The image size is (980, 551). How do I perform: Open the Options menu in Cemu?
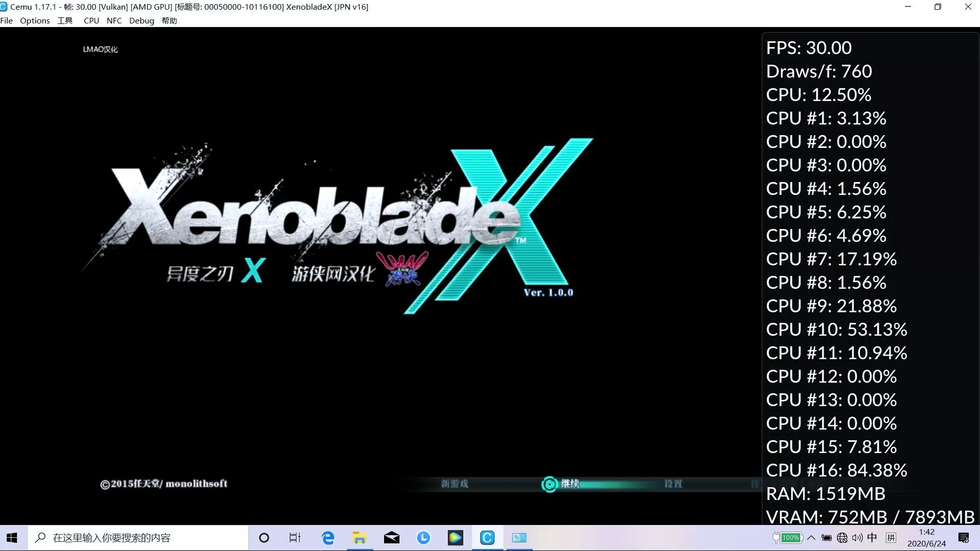click(35, 20)
